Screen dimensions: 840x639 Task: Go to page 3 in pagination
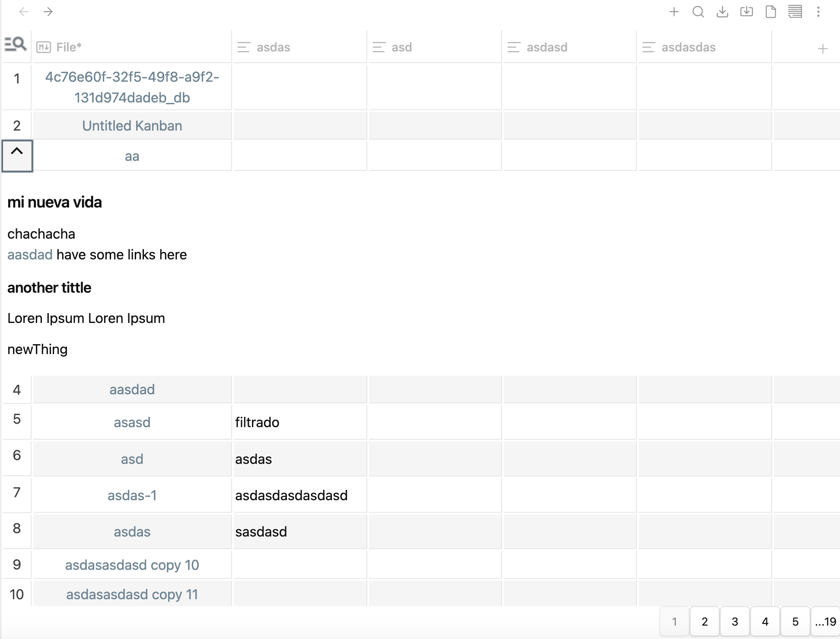point(735,621)
